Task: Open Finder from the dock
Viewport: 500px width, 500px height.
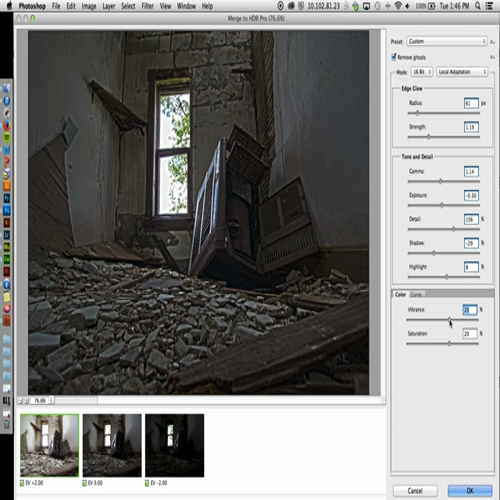Action: coord(6,89)
